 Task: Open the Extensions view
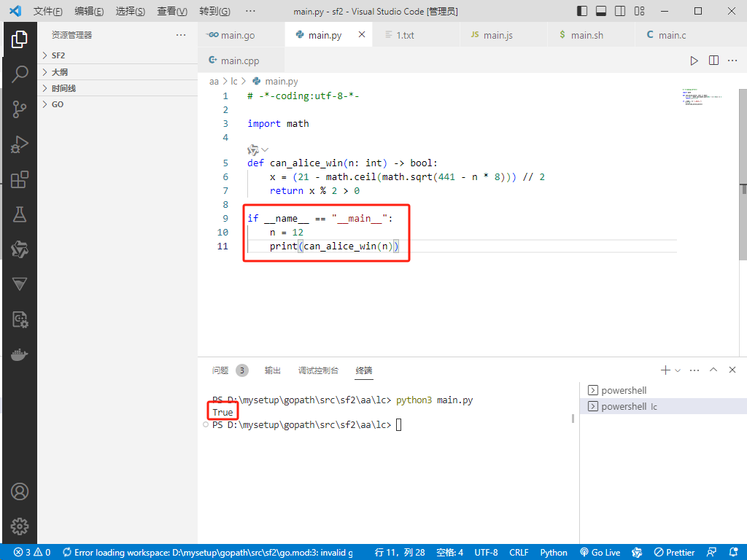(x=20, y=179)
